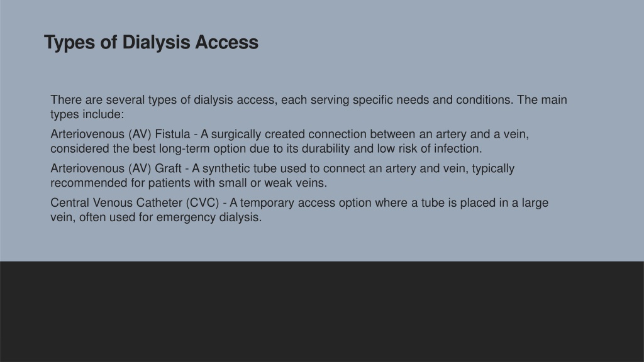
Task: Click the words 'small or weak veins'
Action: click(x=272, y=183)
